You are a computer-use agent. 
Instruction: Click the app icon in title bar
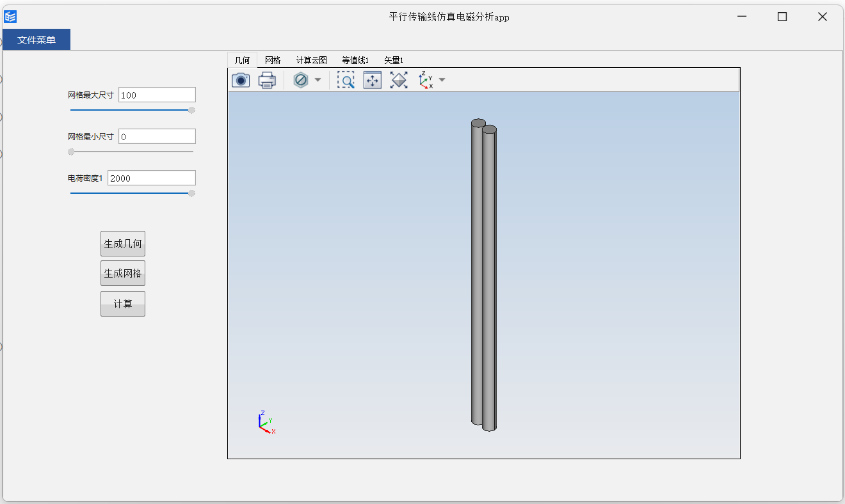(x=10, y=17)
